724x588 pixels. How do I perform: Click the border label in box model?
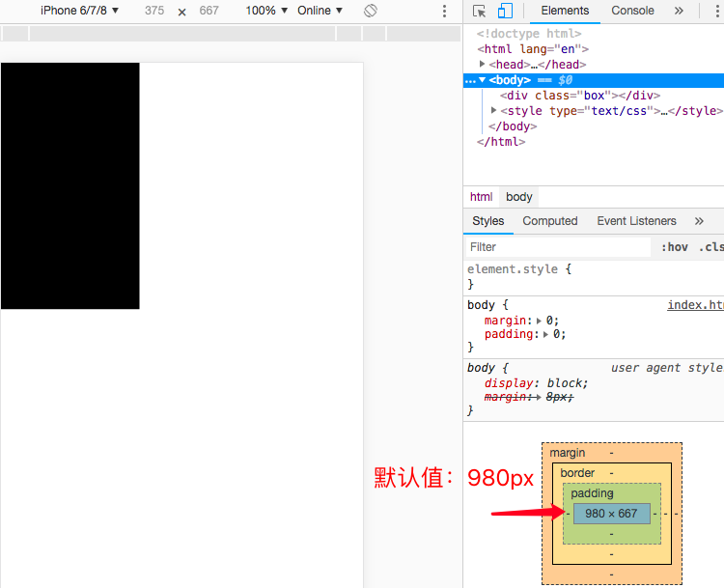(x=577, y=472)
